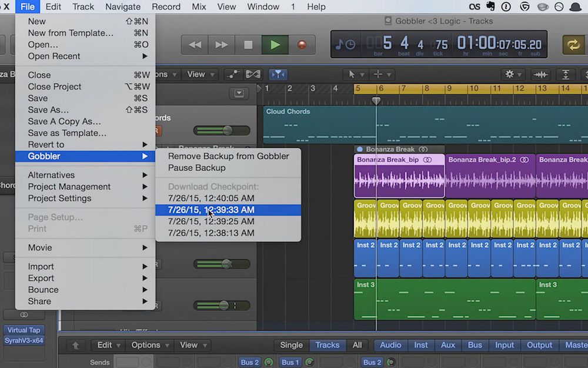Download the 12:39:33 AM checkpoint
Image resolution: width=588 pixels, height=368 pixels.
(x=228, y=210)
